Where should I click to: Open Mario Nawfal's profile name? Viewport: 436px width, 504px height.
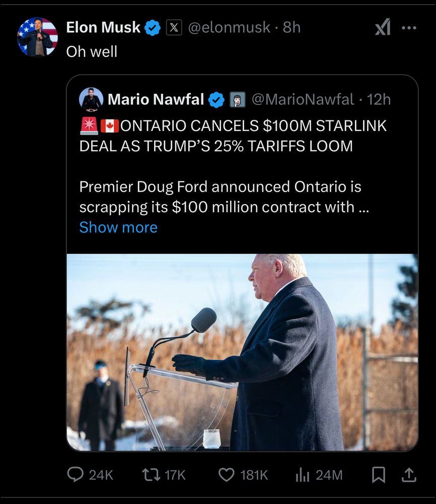(156, 100)
